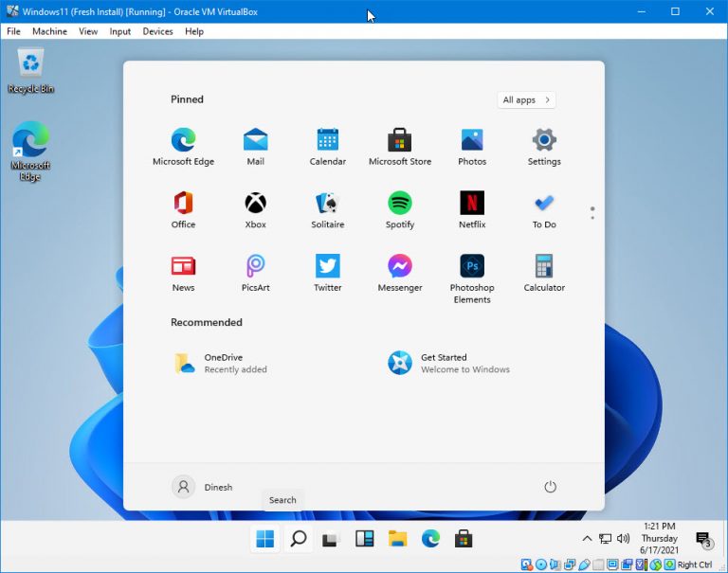The height and width of the screenshot is (573, 728).
Task: Expand hidden system tray icons chevron
Action: [587, 538]
